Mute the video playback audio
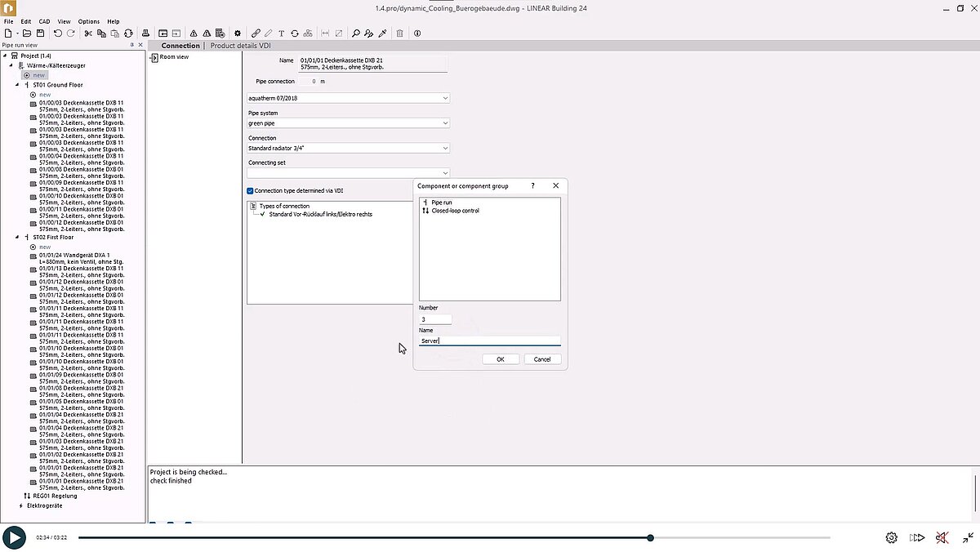 pyautogui.click(x=941, y=537)
